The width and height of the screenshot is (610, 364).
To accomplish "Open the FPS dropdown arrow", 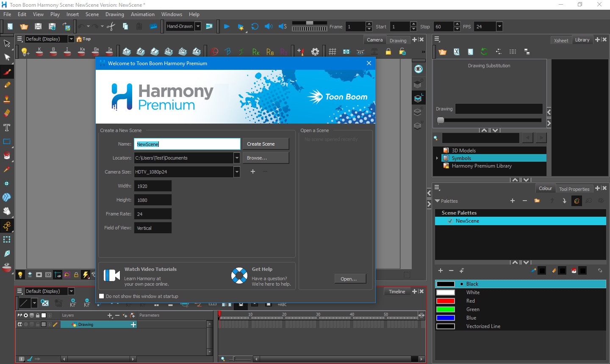I will [499, 26].
